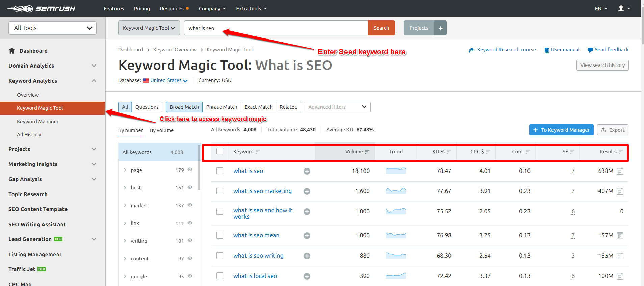Click the Dashboard home icon
Screen dimensions: 644x286
pyautogui.click(x=12, y=51)
